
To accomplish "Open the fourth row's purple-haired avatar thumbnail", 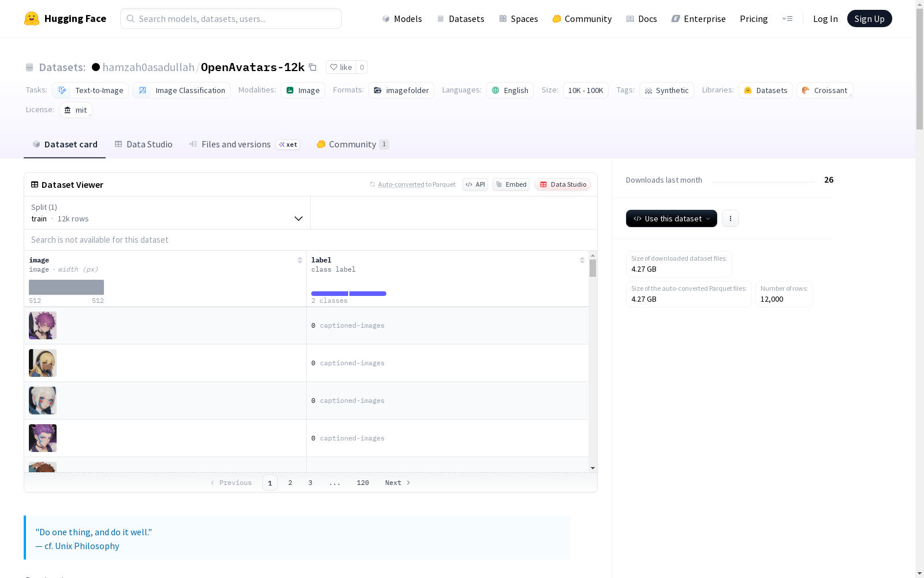I will click(x=43, y=438).
